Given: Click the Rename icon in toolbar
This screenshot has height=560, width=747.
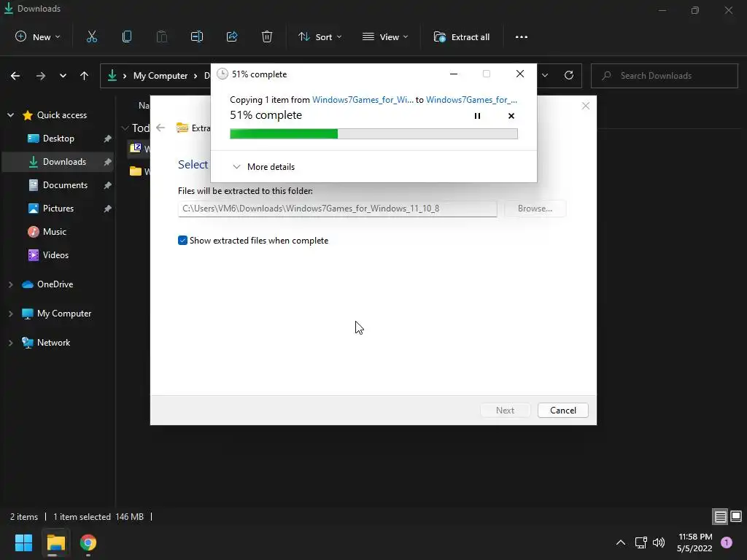Looking at the screenshot, I should coord(197,36).
